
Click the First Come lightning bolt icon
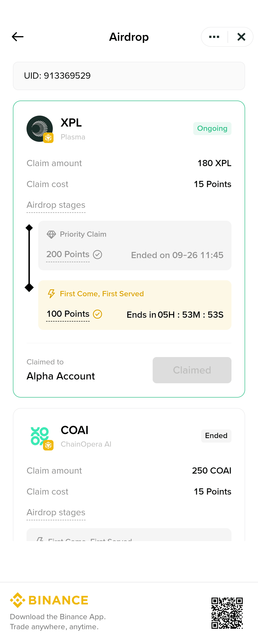click(51, 294)
